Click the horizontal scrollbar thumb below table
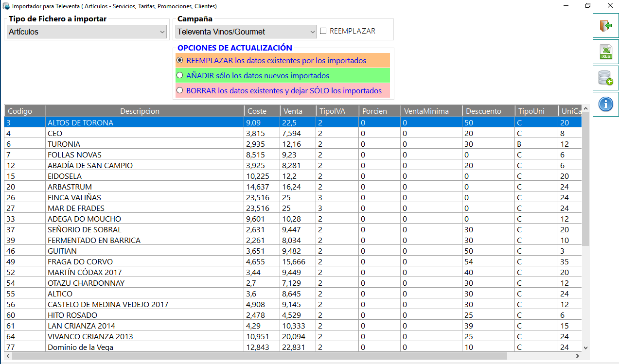Viewport: 619px width, 364px height. 260,356
